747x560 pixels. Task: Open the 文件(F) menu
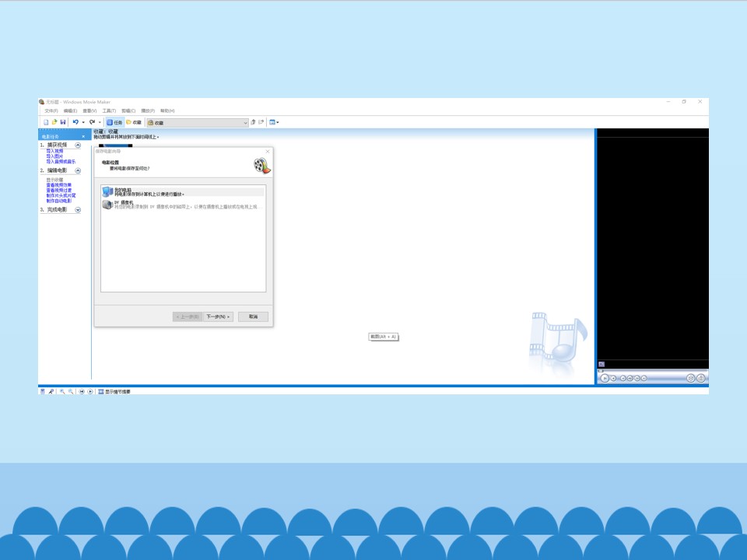(x=51, y=111)
